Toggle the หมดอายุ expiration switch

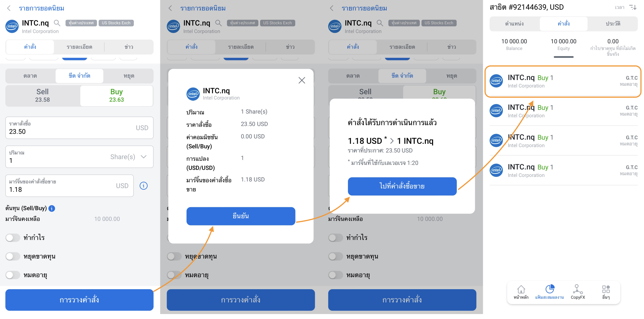click(13, 275)
